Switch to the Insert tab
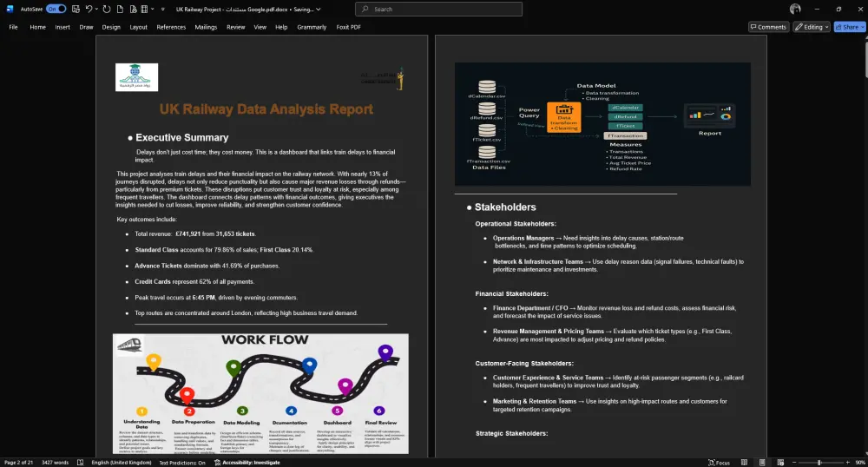 (x=62, y=27)
